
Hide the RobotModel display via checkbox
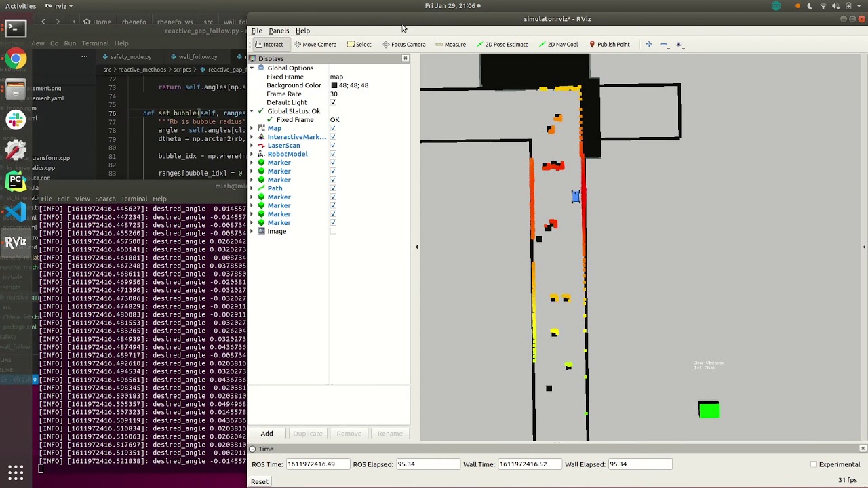tap(333, 154)
